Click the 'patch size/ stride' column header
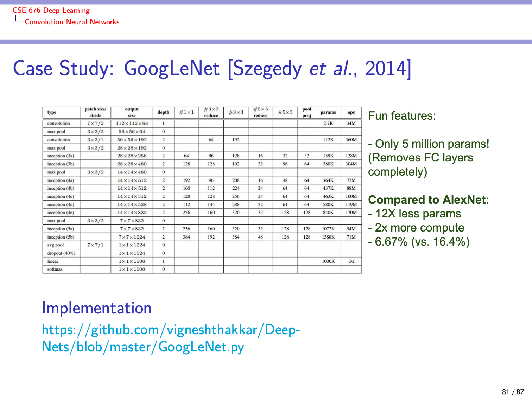This screenshot has height=399, width=532. pyautogui.click(x=95, y=112)
